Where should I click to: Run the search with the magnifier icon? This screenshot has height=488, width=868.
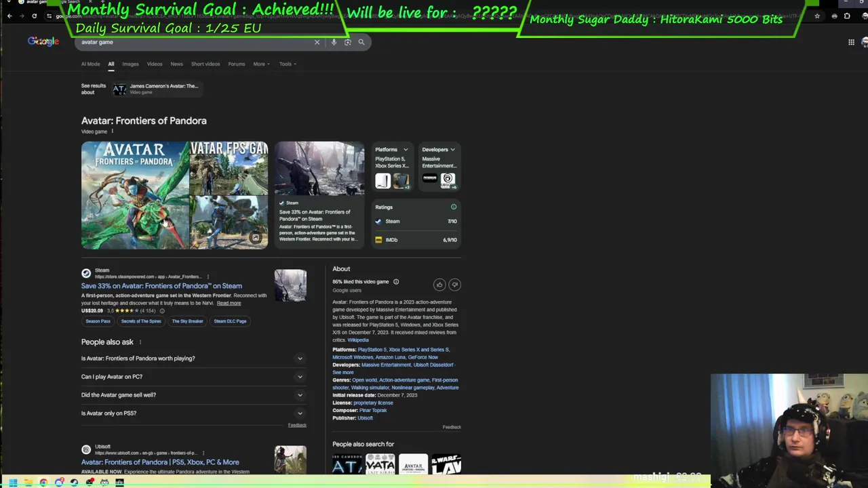[361, 42]
